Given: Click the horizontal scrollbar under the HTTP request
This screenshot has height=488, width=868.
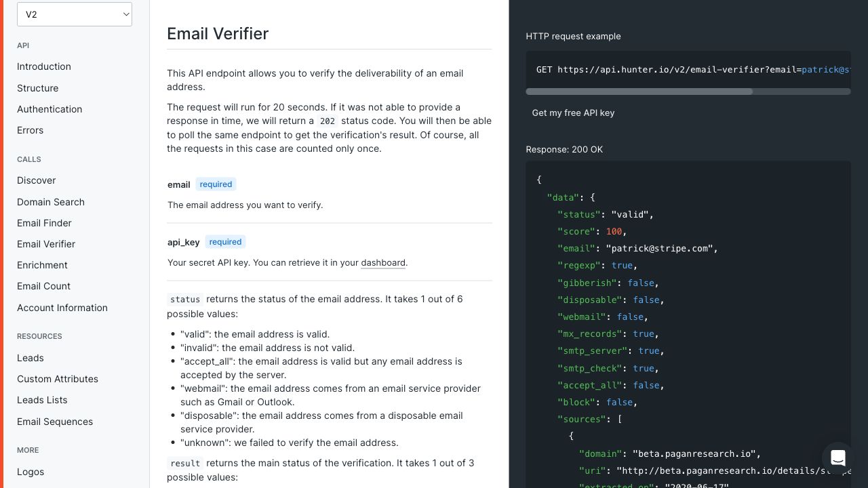Looking at the screenshot, I should click(x=639, y=91).
